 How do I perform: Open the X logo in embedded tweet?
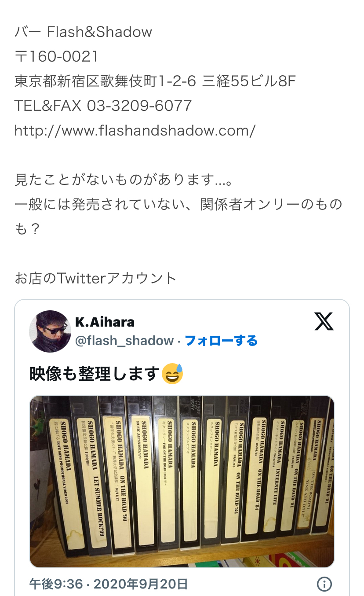tap(324, 321)
